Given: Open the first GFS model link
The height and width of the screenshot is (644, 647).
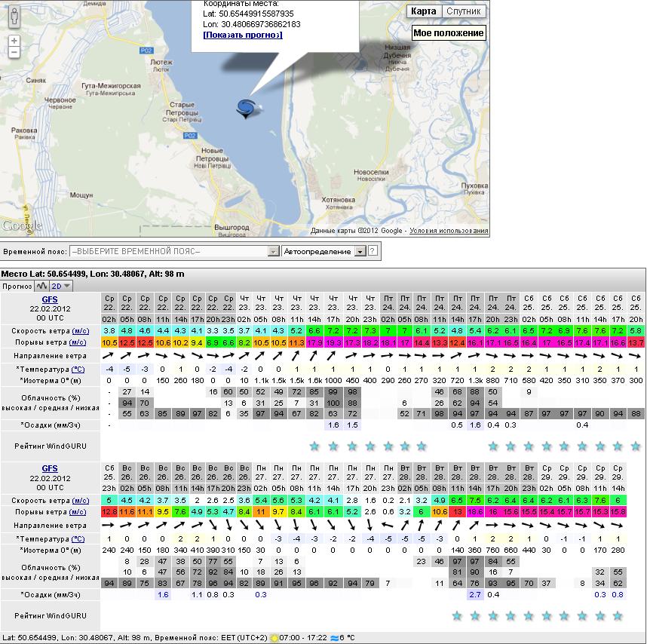Looking at the screenshot, I should point(50,299).
